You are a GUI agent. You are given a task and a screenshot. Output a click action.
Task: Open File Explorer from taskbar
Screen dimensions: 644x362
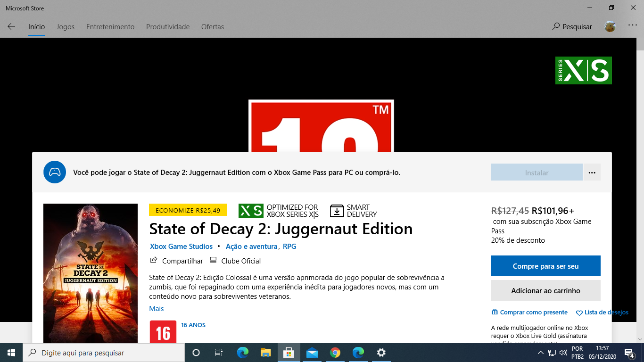tap(266, 353)
